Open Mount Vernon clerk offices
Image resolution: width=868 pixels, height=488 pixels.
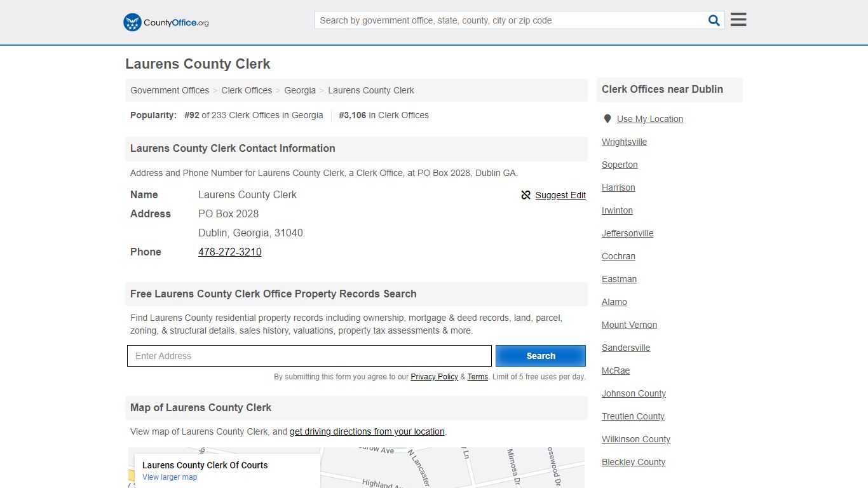pos(629,325)
